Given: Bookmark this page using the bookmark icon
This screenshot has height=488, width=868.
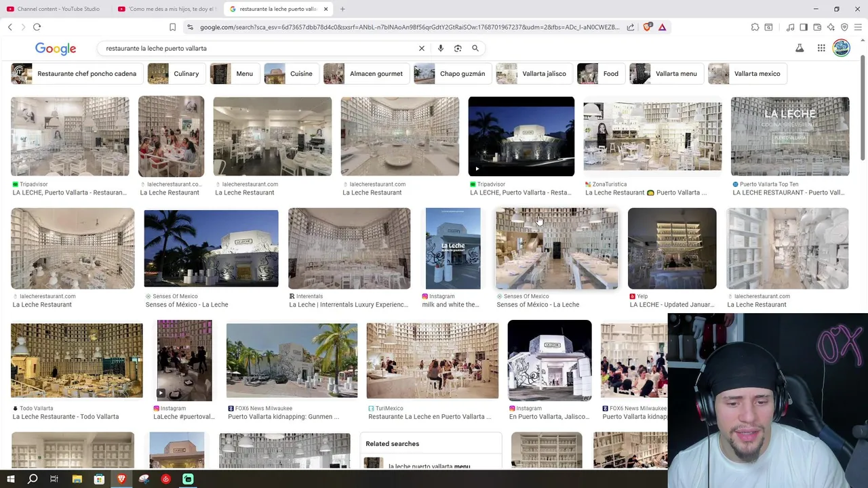Looking at the screenshot, I should tap(173, 27).
